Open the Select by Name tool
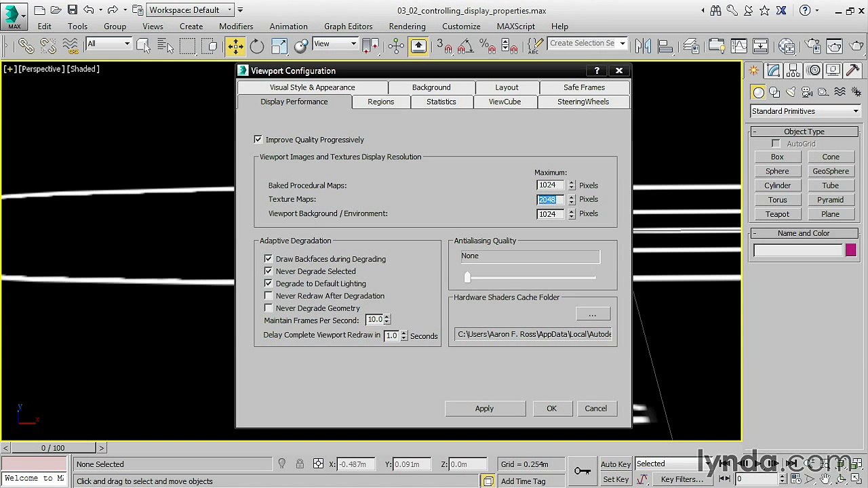This screenshot has height=488, width=868. tap(165, 45)
